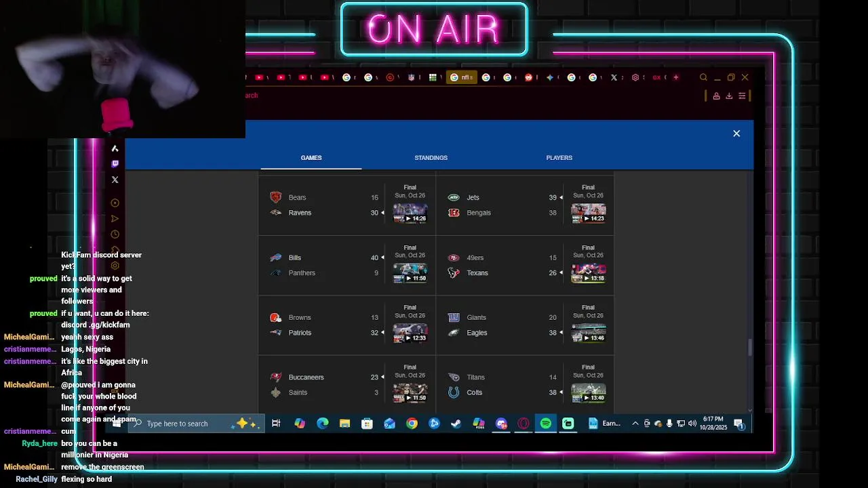Screen dimensions: 868x488
Task: Select the GAMES tab
Action: pos(311,158)
